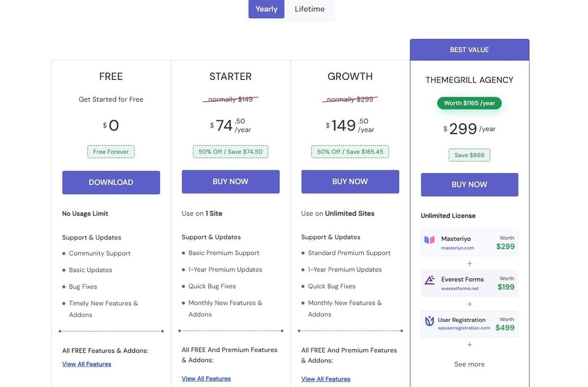Click BUY NOW under Growth plan
This screenshot has width=588, height=387.
[350, 182]
